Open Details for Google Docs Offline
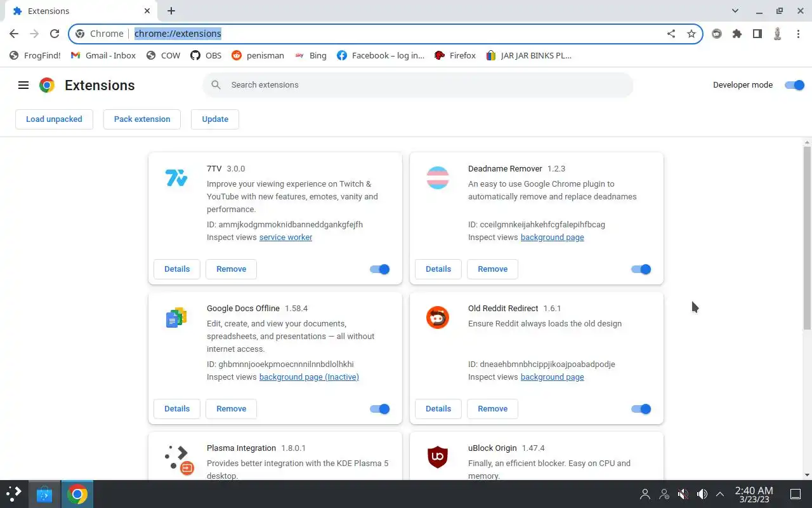The height and width of the screenshot is (508, 812). click(x=177, y=409)
